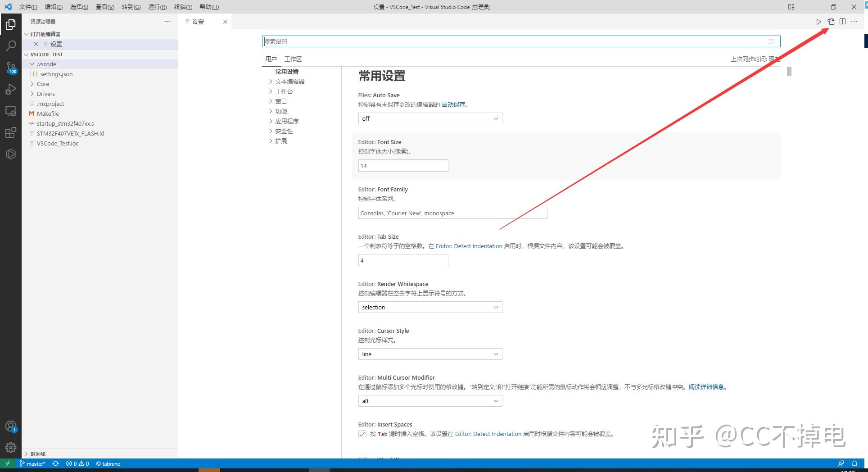The width and height of the screenshot is (868, 472).
Task: Open Files Auto Save dropdown
Action: point(430,118)
